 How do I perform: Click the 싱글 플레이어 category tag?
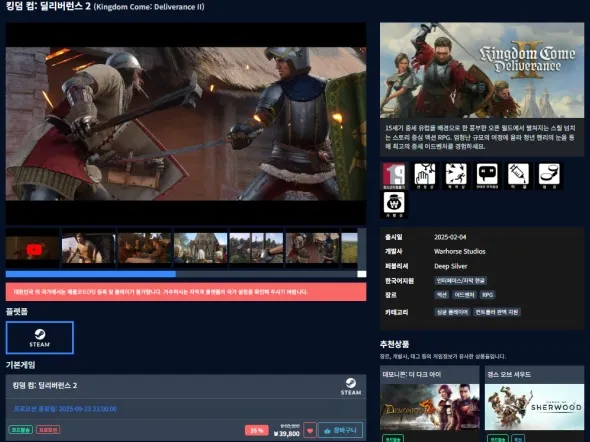click(452, 312)
